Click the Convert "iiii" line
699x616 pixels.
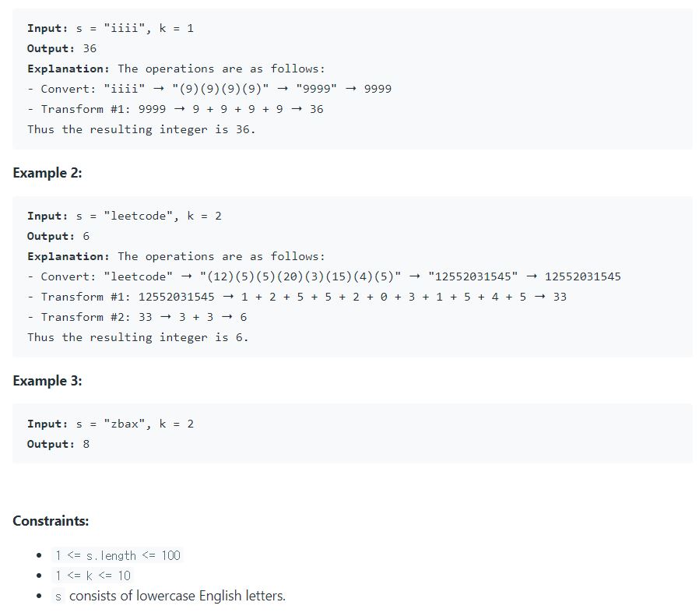[209, 90]
